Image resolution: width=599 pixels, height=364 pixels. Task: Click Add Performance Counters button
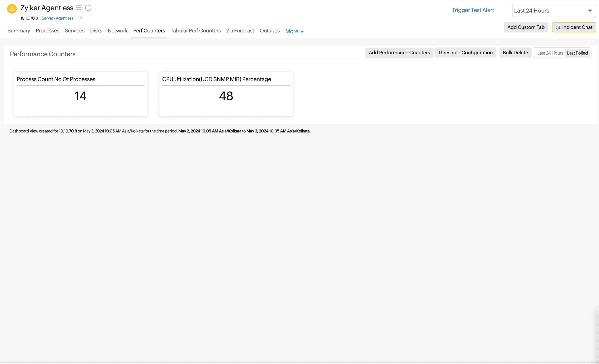coord(399,53)
